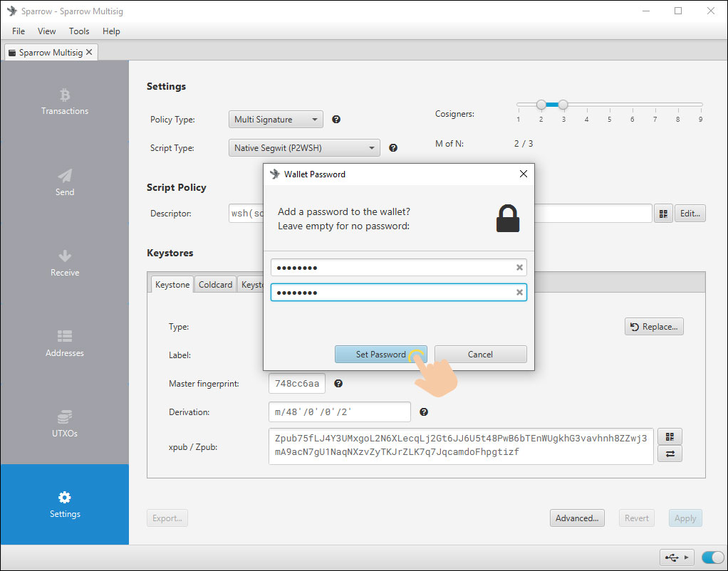728x571 pixels.
Task: Switch to the Coldcard keystore tab
Action: pyautogui.click(x=214, y=284)
